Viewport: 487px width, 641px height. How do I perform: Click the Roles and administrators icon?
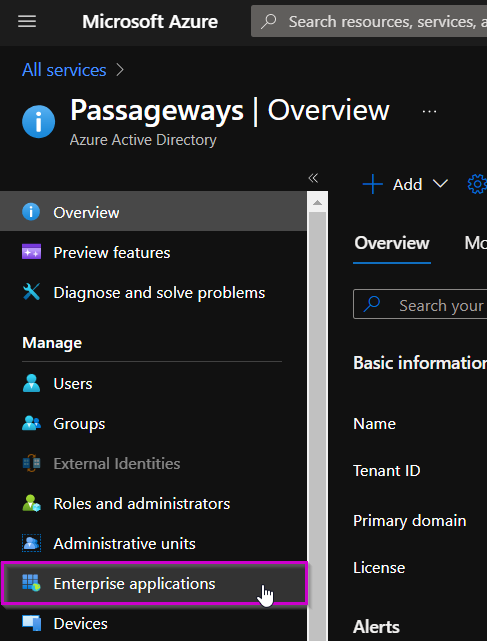[31, 503]
